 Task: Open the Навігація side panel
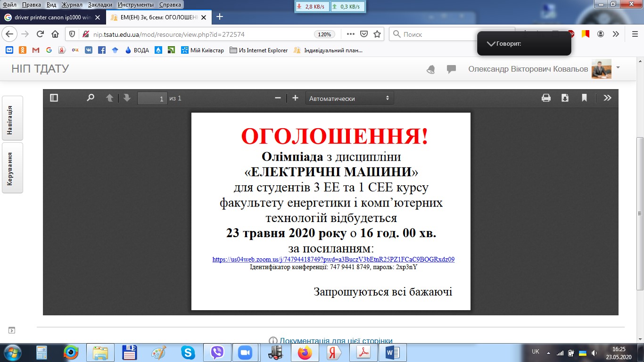pyautogui.click(x=13, y=118)
